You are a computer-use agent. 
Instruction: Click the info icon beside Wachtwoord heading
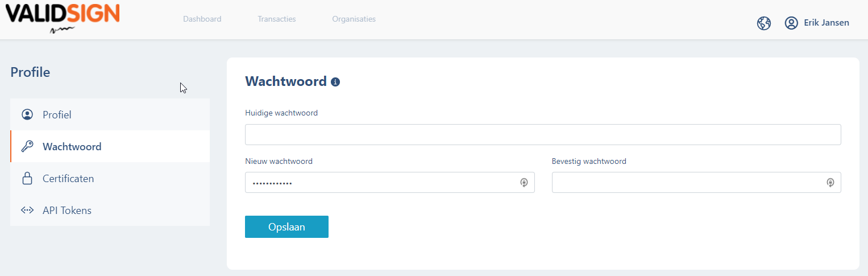335,82
